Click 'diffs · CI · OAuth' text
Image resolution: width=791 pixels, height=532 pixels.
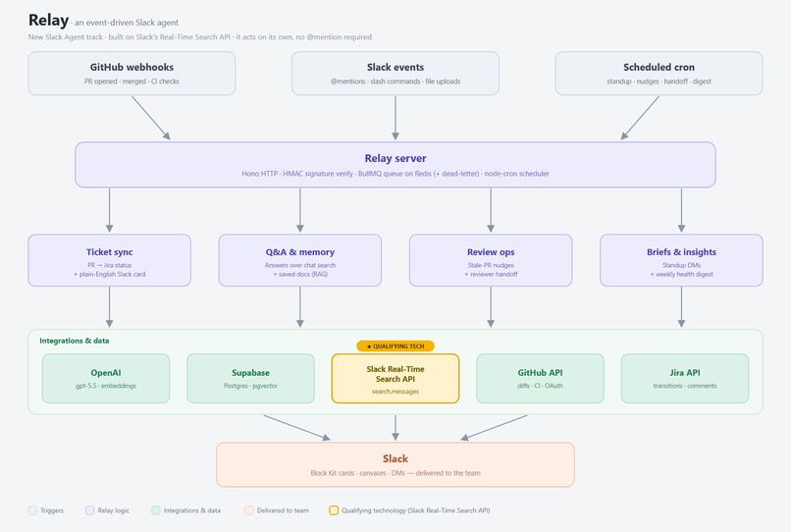coord(541,386)
